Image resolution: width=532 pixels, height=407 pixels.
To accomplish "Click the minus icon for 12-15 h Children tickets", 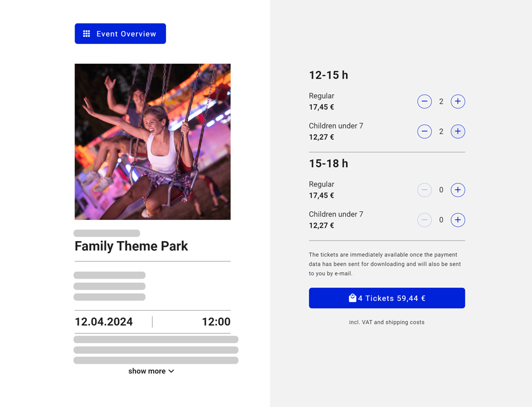I will coord(425,131).
